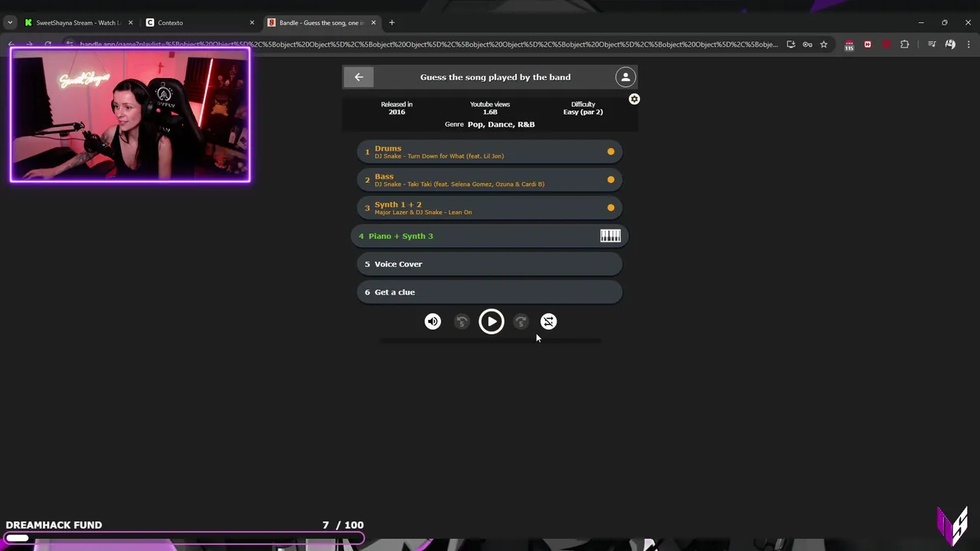Switch to the Contexto tab
Viewport: 980px width, 551px height.
coord(199,22)
